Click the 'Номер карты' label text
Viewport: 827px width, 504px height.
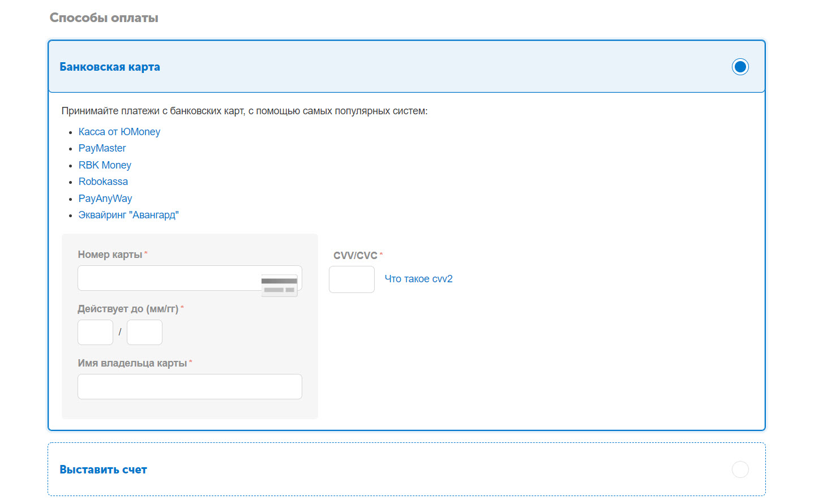click(110, 255)
